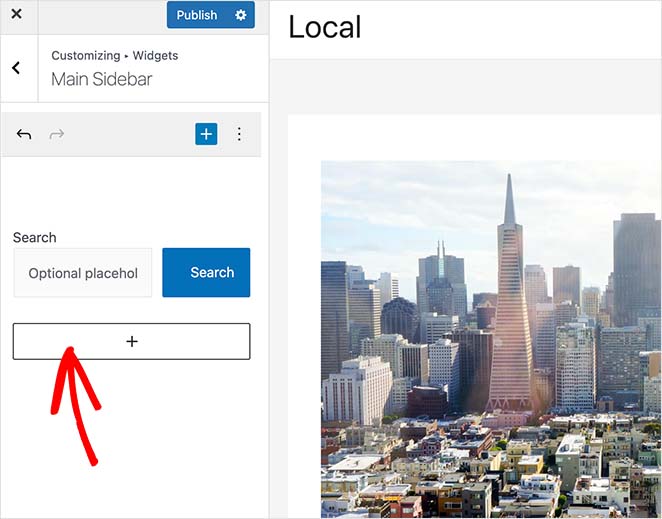Open the three-dot options menu
This screenshot has width=662, height=519.
click(x=239, y=134)
